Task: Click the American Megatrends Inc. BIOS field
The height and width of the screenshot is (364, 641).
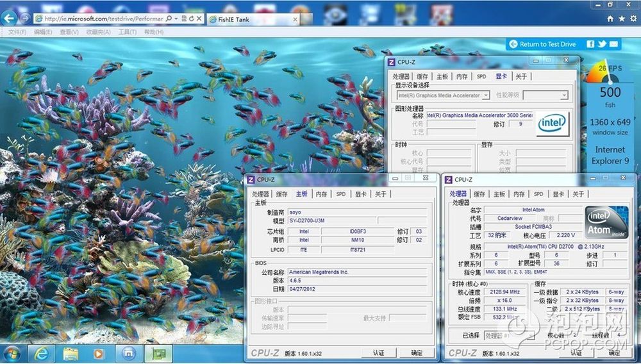Action: [357, 272]
